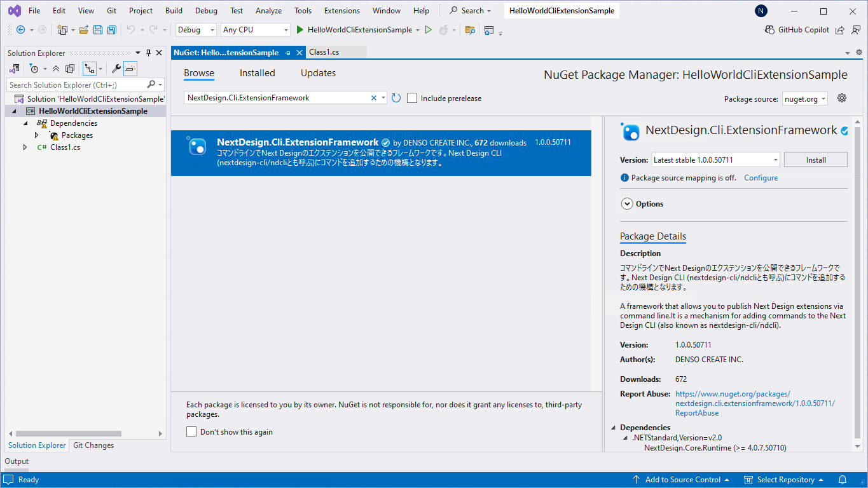Open the Build menu
The image size is (868, 488).
tap(174, 11)
